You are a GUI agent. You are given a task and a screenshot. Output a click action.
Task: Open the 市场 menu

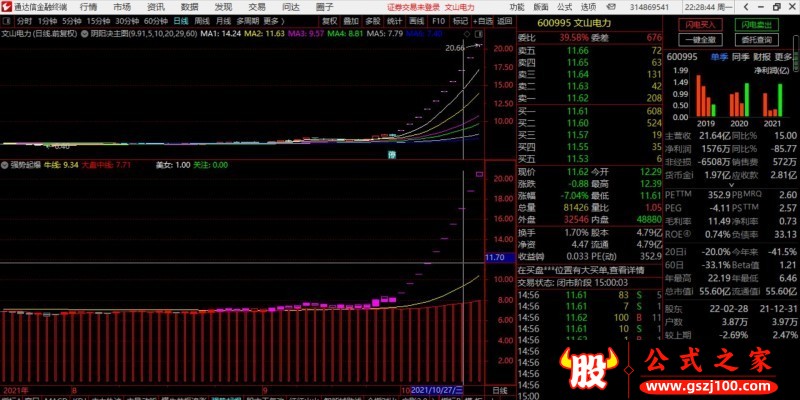tap(122, 7)
